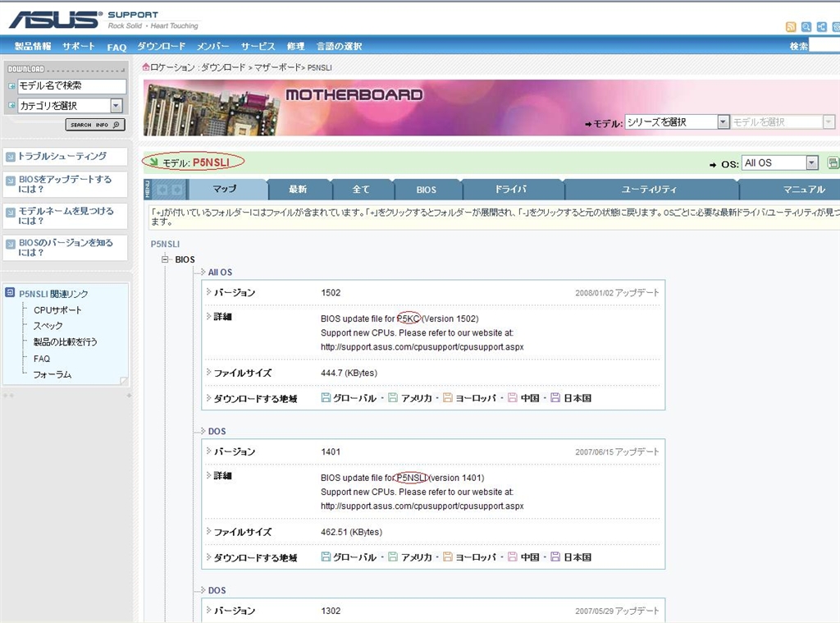Viewport: 840px width, 623px height.
Task: Open the category select dropdown in sidebar
Action: coord(116,106)
